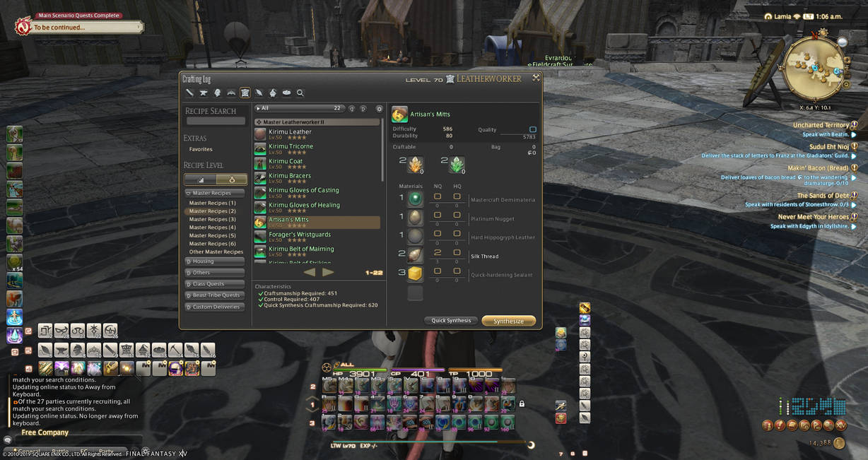Toggle NQ box for Mastercraft Demimateria
The image size is (868, 460).
point(438,196)
